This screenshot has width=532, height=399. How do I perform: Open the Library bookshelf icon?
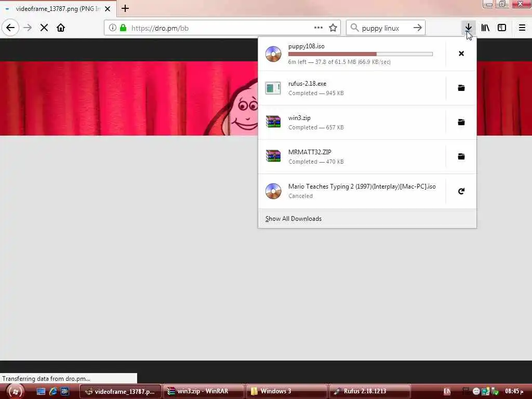485,28
